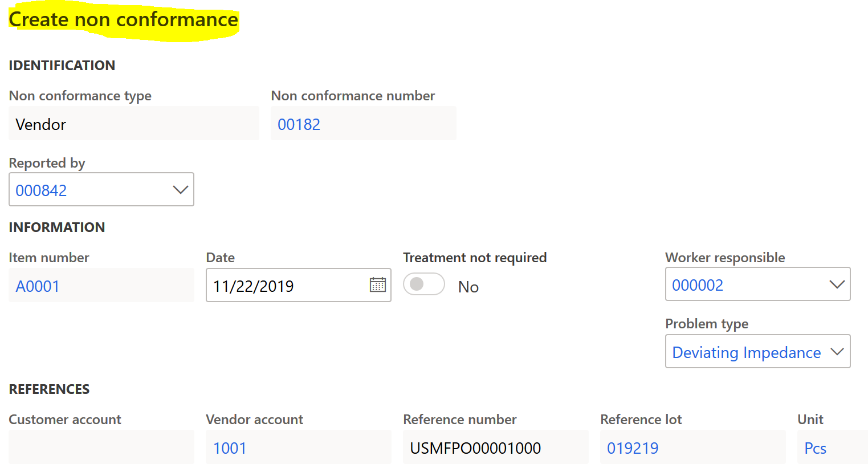Select the Pcs unit link

coord(815,448)
